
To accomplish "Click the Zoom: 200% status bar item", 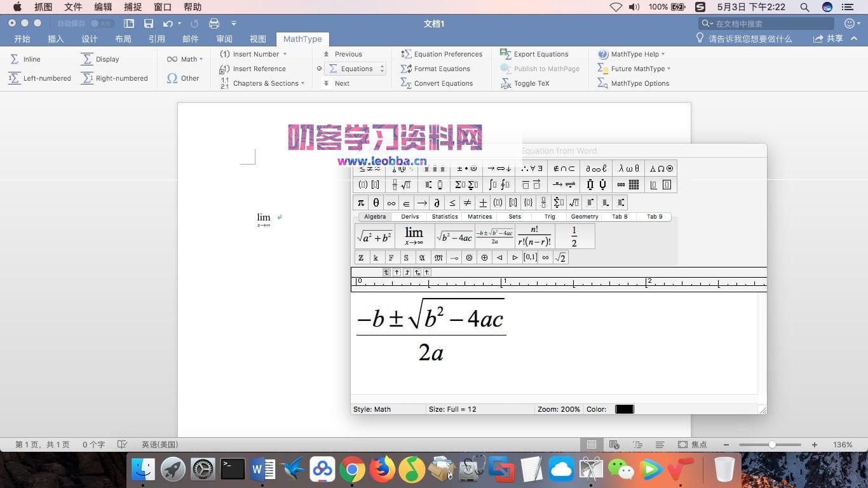I will tap(558, 409).
